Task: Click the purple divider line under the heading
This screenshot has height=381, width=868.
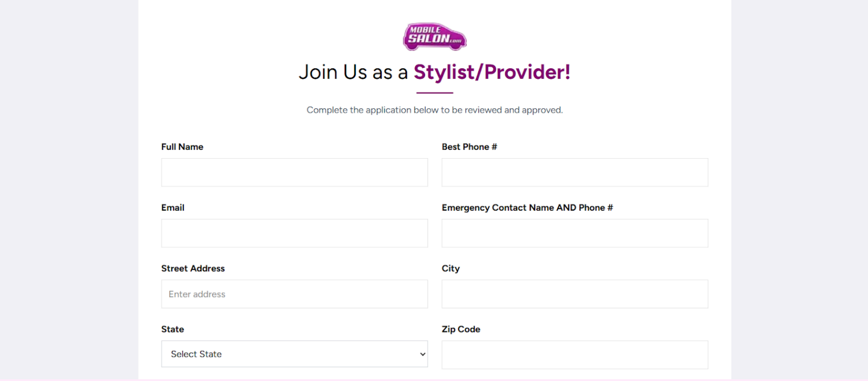Action: [x=434, y=93]
